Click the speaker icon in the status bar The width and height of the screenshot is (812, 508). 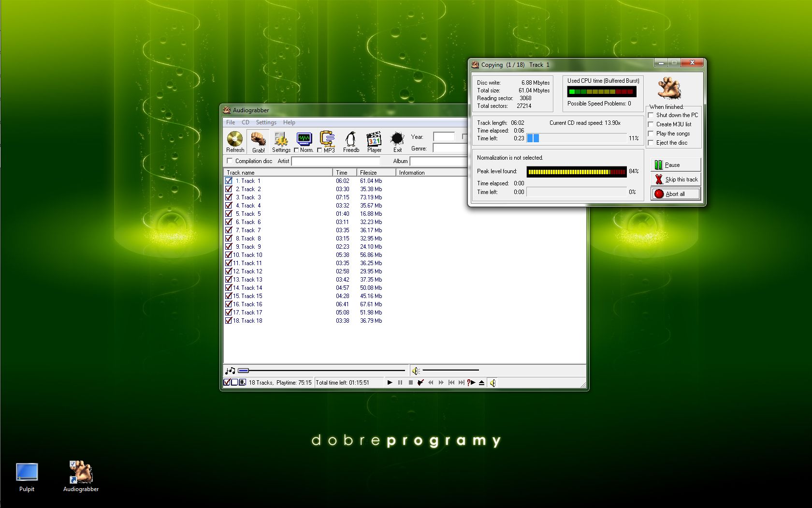point(493,383)
